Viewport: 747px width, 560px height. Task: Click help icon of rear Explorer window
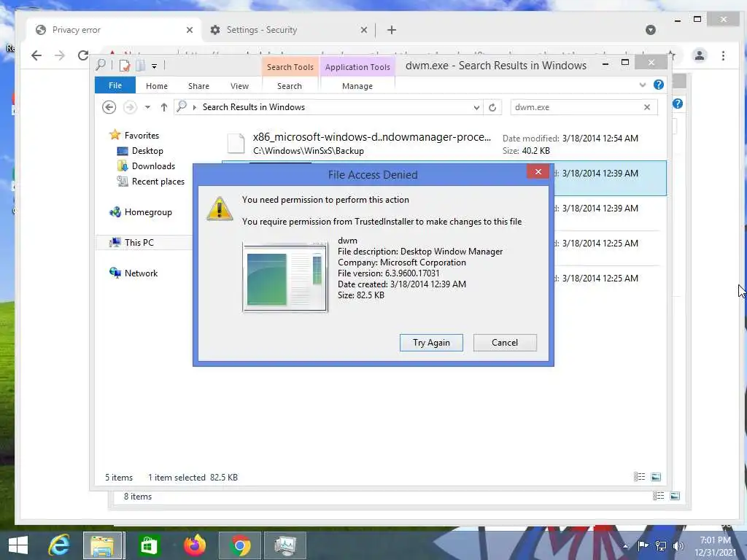[678, 104]
